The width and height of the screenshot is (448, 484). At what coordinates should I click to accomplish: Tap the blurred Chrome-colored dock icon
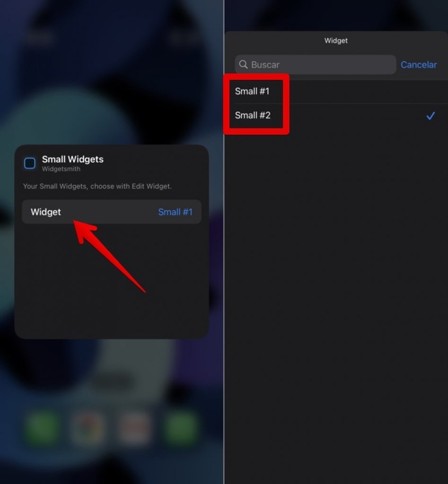click(x=88, y=428)
